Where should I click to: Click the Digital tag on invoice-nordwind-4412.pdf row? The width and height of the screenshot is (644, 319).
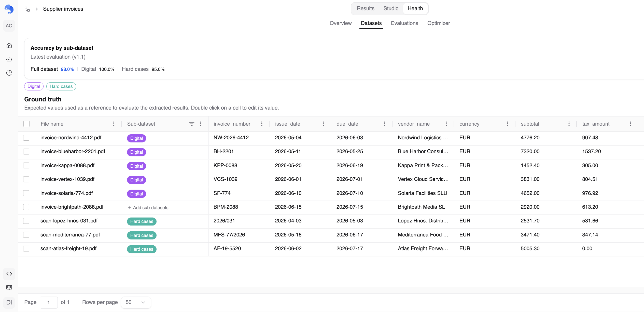tap(136, 138)
